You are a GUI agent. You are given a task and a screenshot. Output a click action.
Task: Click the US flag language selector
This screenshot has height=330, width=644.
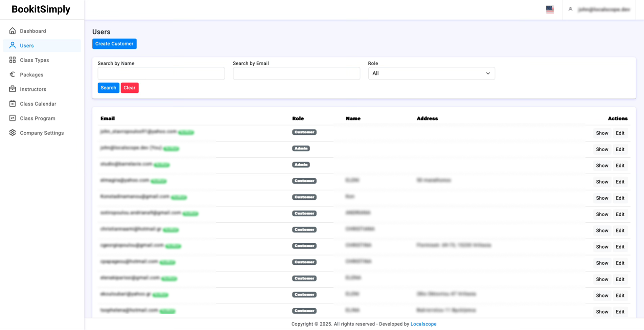point(550,9)
